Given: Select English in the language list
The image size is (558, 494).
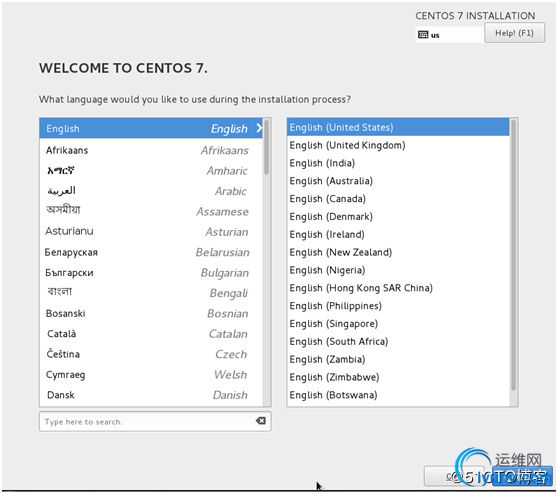Looking at the screenshot, I should pos(151,128).
